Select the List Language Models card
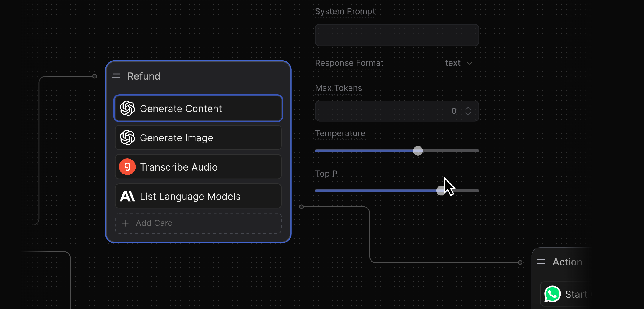This screenshot has width=644, height=309. [198, 196]
